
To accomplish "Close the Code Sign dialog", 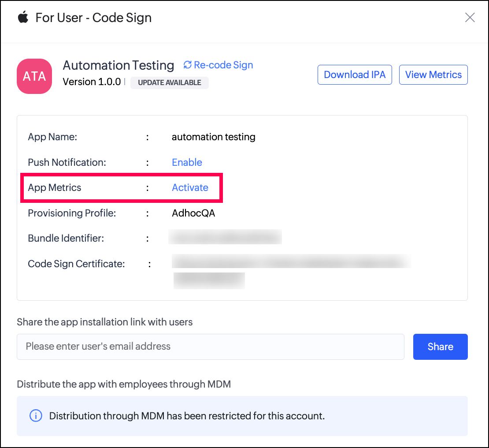I will pyautogui.click(x=470, y=18).
